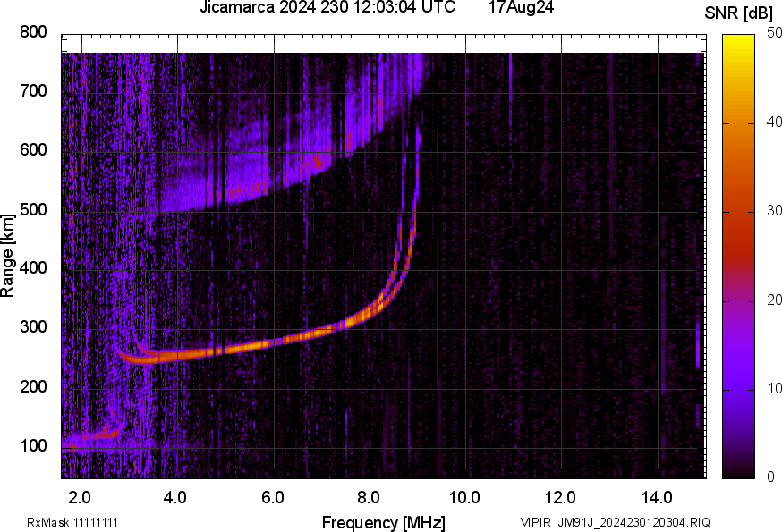Click the colorbar value 20
782x532 pixels.
[774, 300]
